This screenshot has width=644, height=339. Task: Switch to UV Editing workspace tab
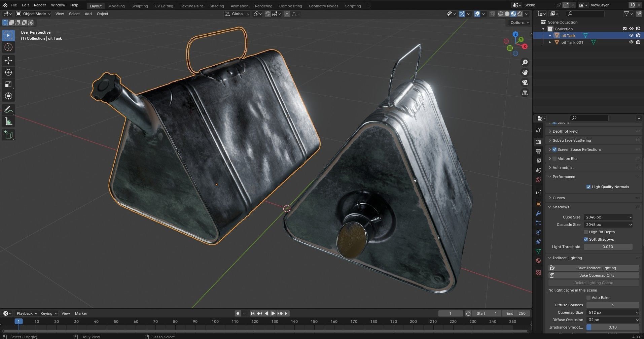pyautogui.click(x=164, y=6)
